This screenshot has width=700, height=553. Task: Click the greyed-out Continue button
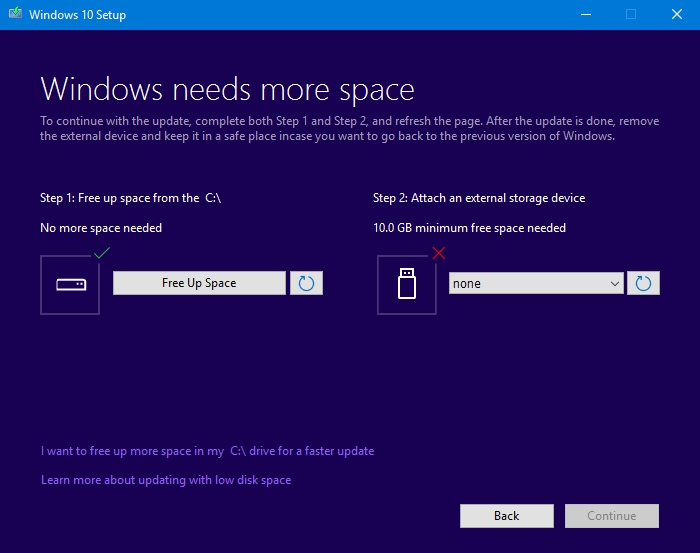(x=611, y=516)
